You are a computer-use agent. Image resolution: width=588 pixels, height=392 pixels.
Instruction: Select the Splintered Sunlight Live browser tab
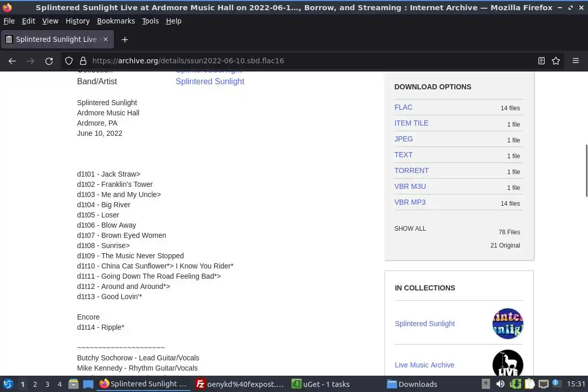[x=57, y=39]
